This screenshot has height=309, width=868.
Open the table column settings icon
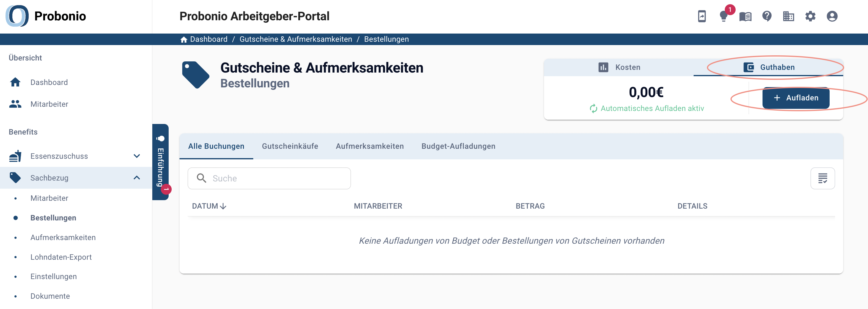tap(822, 178)
